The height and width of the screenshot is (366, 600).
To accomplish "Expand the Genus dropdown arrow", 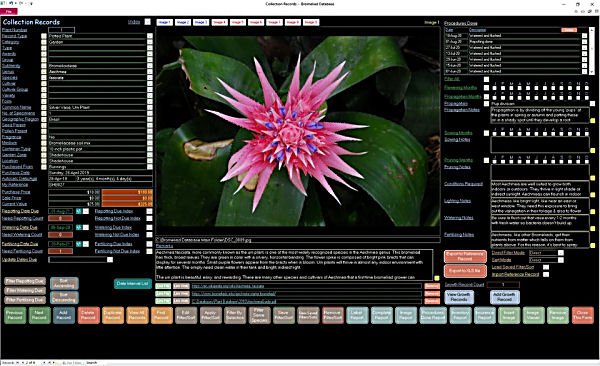I will tap(150, 72).
